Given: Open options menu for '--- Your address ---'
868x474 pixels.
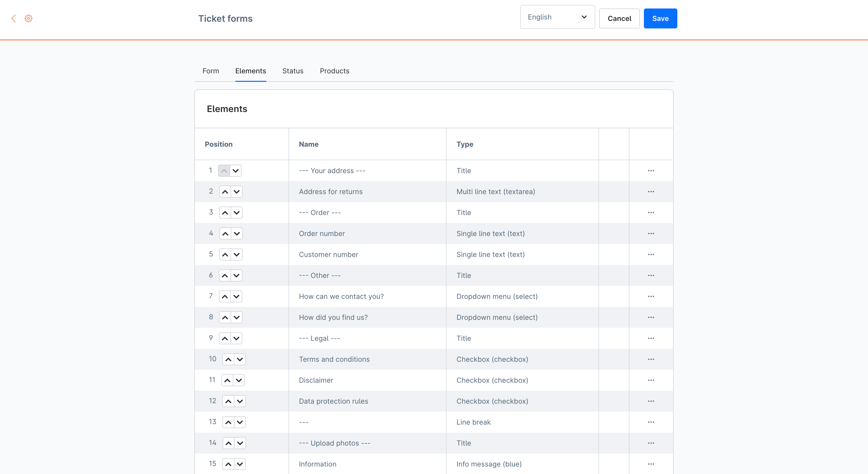Looking at the screenshot, I should click(x=651, y=171).
